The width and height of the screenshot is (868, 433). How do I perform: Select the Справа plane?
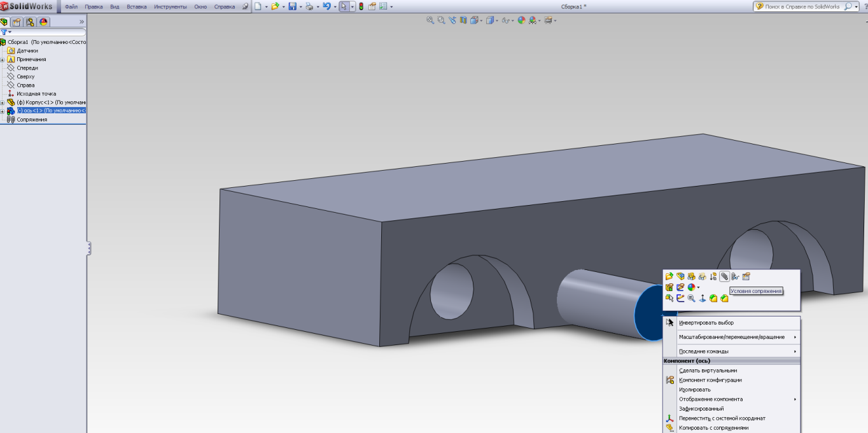25,85
